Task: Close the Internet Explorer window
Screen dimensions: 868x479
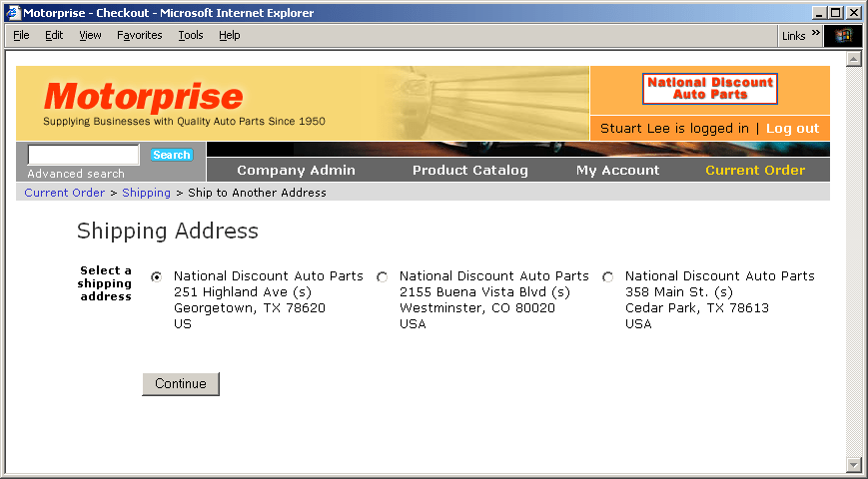Action: [854, 13]
